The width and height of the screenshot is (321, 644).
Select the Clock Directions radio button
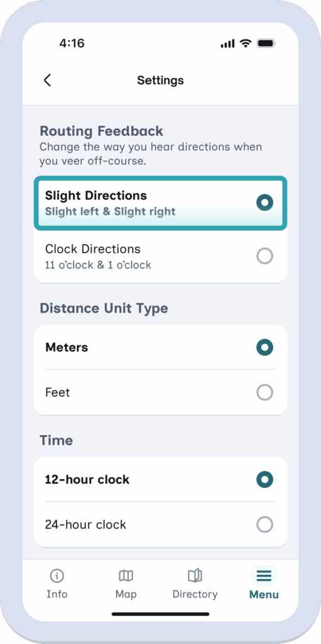coord(264,256)
